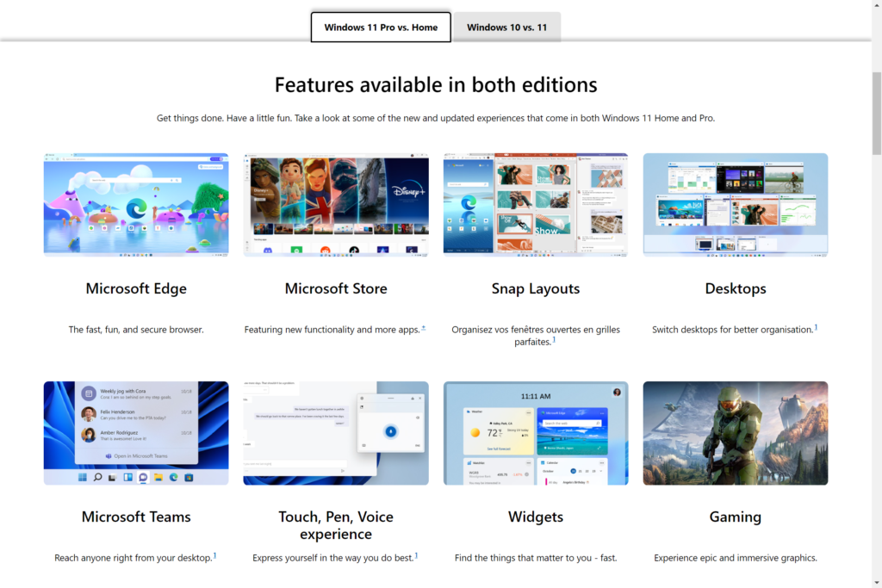Click the Gaming heading text
The image size is (882, 588).
tap(736, 517)
